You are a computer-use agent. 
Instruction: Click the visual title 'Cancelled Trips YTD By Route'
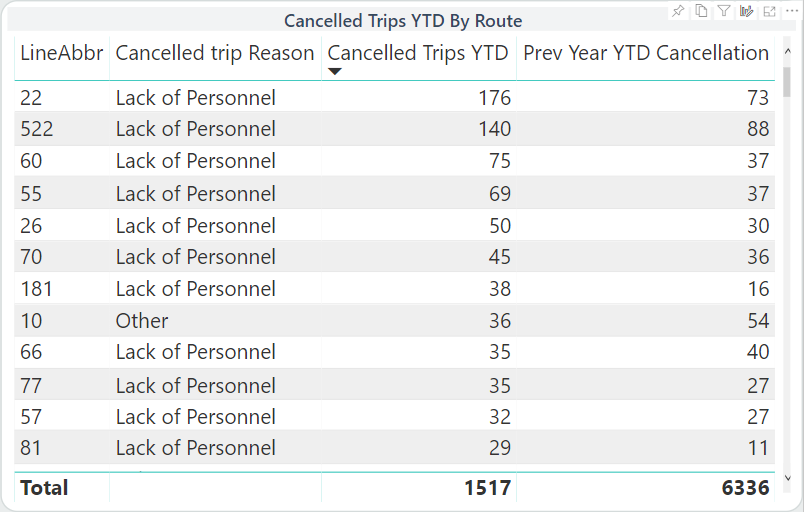[x=403, y=21]
